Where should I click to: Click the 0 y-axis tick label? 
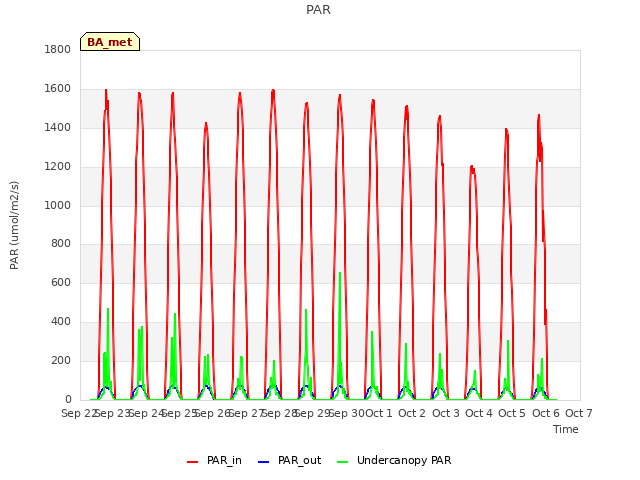(68, 399)
